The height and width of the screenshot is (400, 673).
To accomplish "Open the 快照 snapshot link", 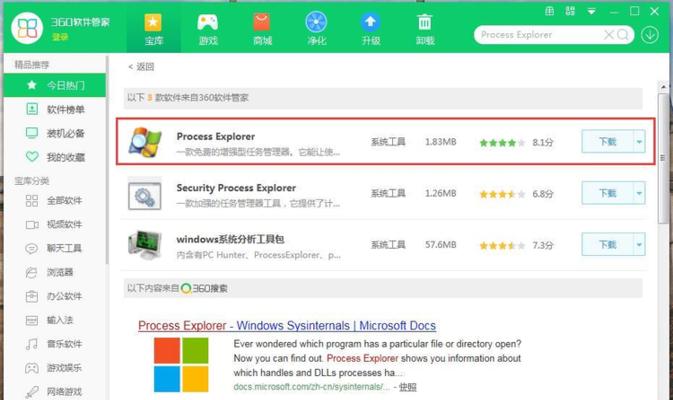I will (x=407, y=387).
